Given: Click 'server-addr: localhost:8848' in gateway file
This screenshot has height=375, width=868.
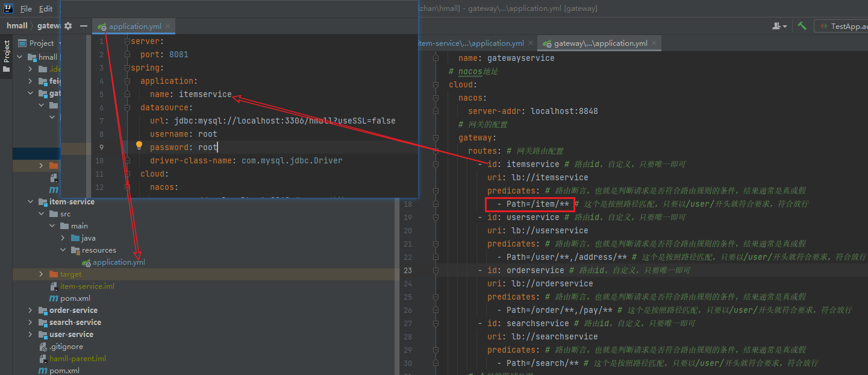Looking at the screenshot, I should [x=533, y=111].
